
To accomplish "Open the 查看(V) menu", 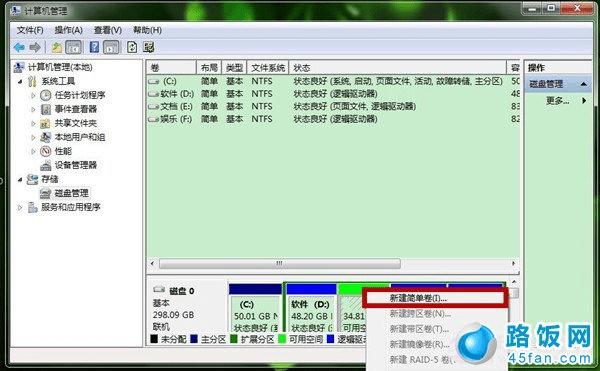I will point(108,30).
